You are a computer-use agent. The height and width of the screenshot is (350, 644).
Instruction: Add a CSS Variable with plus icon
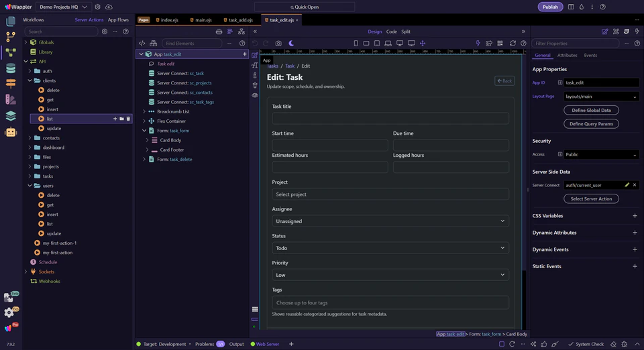tap(635, 216)
